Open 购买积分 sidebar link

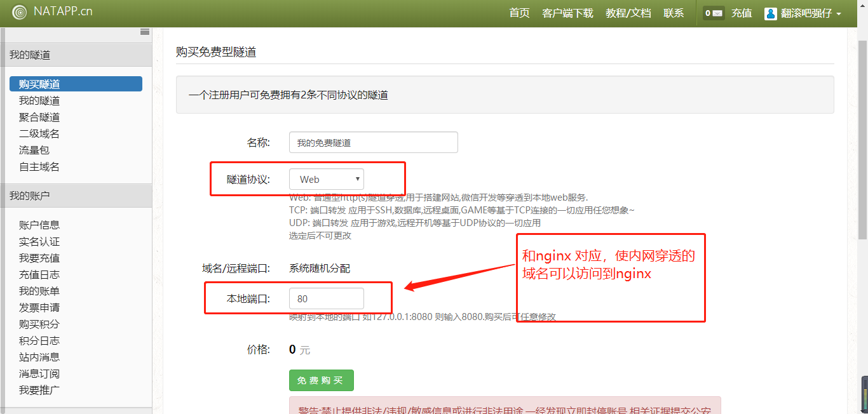tap(39, 324)
